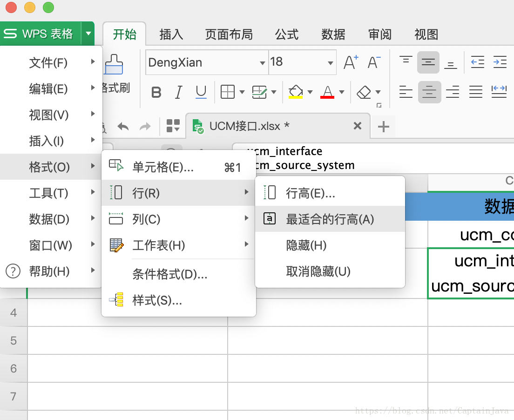Switch to the 视图 ribbon tab
Image resolution: width=514 pixels, height=420 pixels.
pos(426,34)
